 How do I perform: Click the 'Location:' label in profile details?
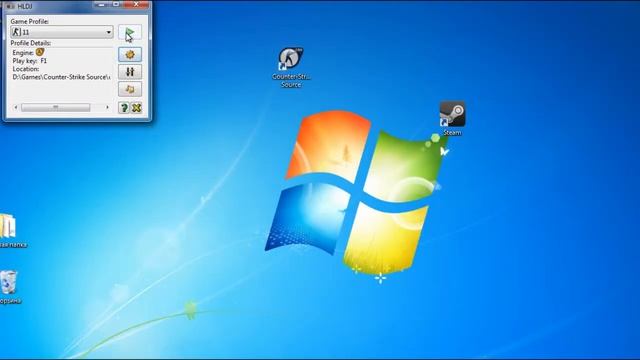tap(26, 69)
